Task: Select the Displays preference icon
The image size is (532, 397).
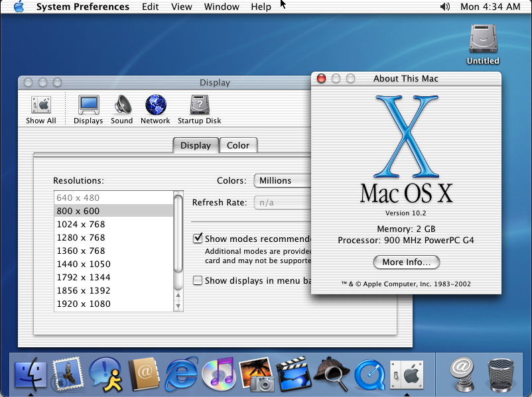Action: pos(88,109)
